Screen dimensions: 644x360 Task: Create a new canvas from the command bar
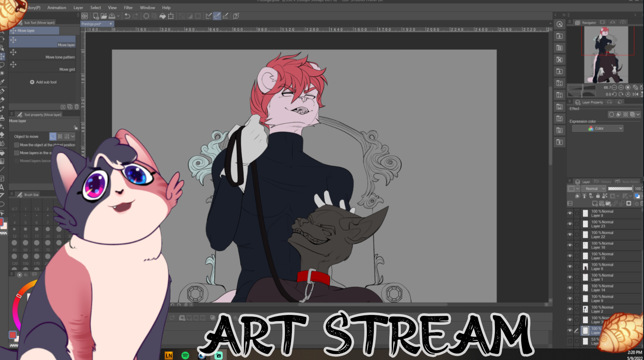(x=95, y=16)
